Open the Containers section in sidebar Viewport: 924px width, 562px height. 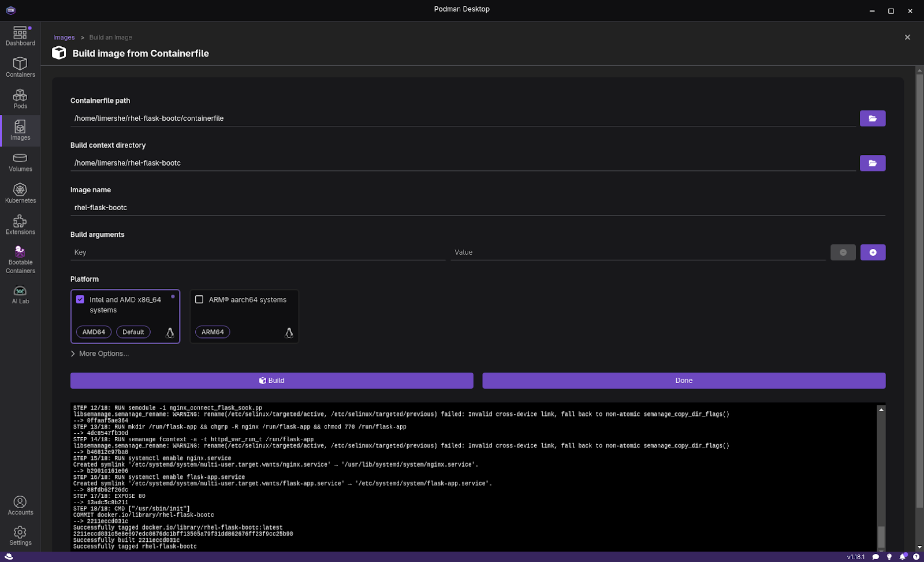point(20,67)
